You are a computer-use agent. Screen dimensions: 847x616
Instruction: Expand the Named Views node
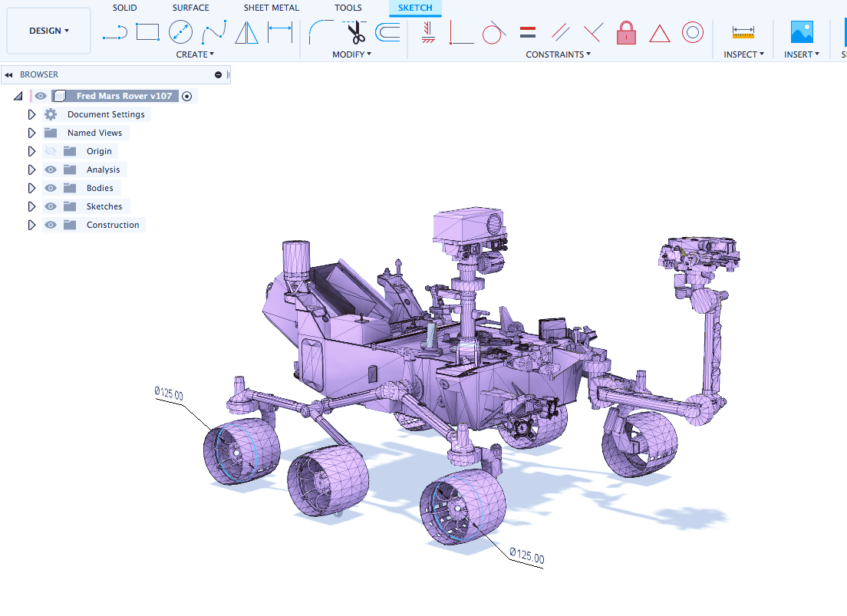pyautogui.click(x=31, y=133)
